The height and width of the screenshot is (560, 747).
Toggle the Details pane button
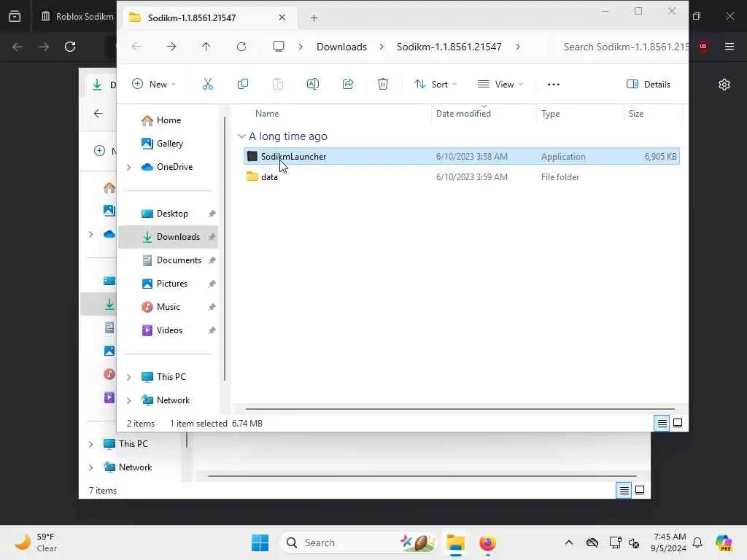click(x=648, y=85)
